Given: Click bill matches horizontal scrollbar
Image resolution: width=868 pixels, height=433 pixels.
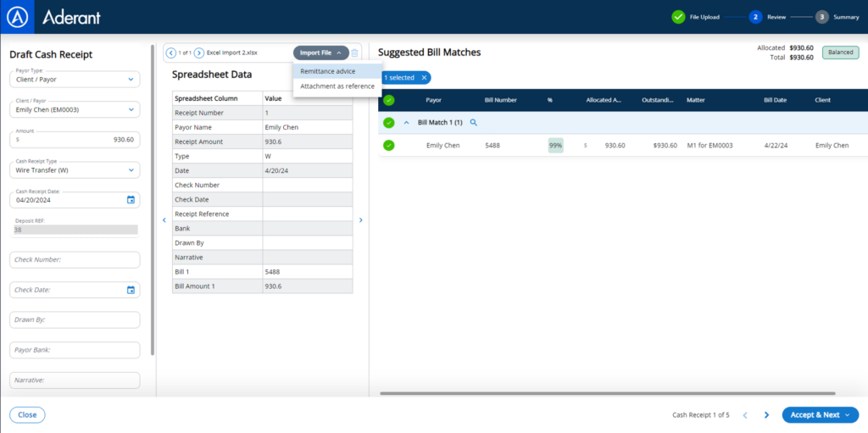Looking at the screenshot, I should [607, 393].
